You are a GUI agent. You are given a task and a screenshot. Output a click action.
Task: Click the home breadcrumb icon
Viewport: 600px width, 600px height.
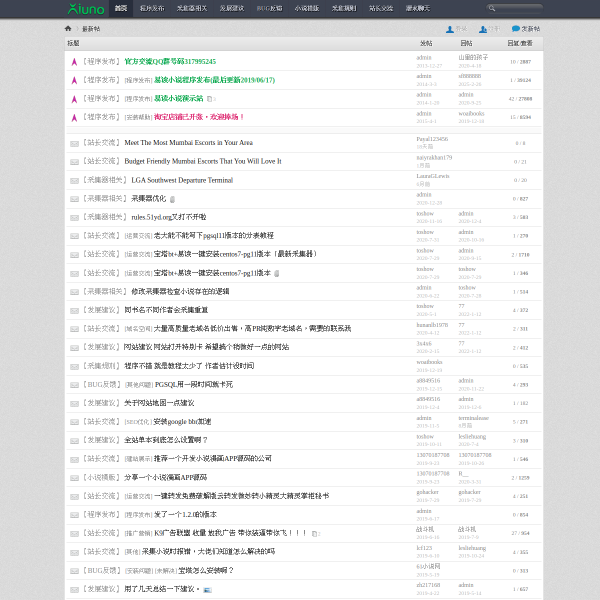[68, 28]
